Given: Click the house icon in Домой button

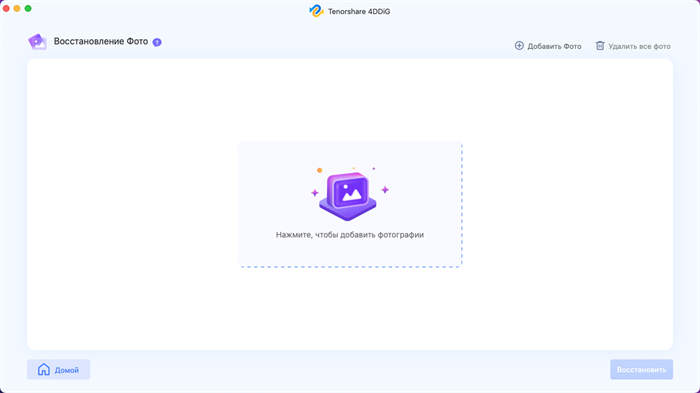Looking at the screenshot, I should pos(44,369).
